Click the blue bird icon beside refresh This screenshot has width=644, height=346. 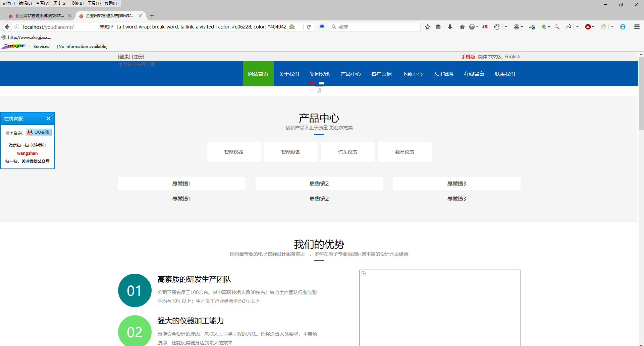coord(322,26)
